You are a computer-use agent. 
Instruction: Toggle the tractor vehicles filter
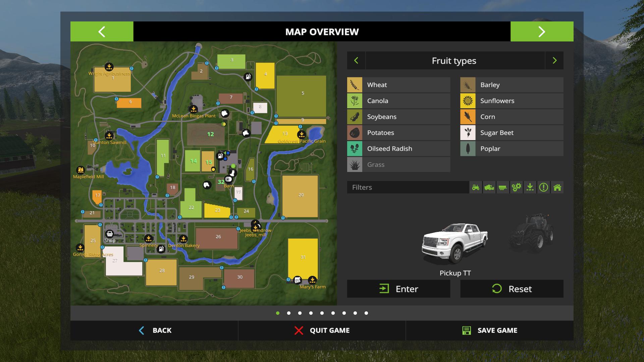point(476,187)
